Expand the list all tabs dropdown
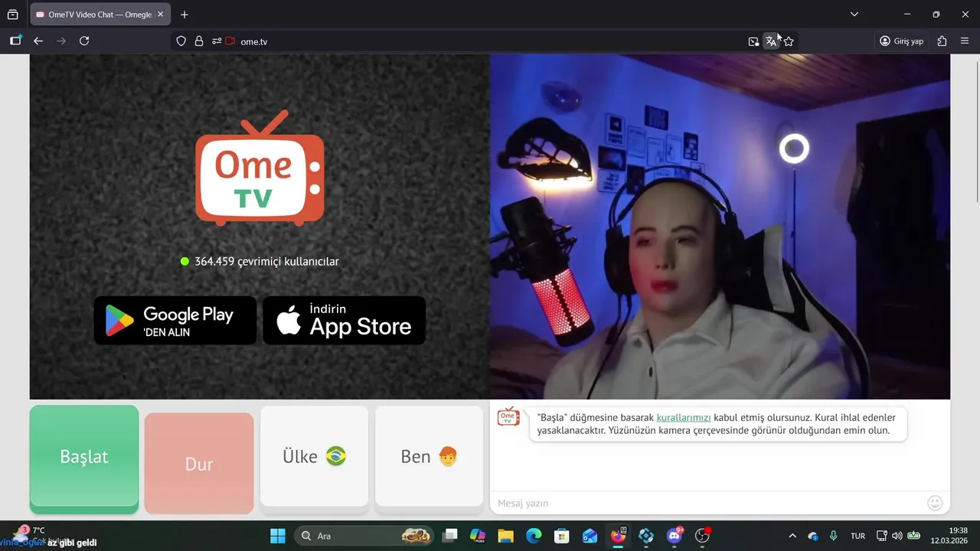980x551 pixels. [854, 15]
